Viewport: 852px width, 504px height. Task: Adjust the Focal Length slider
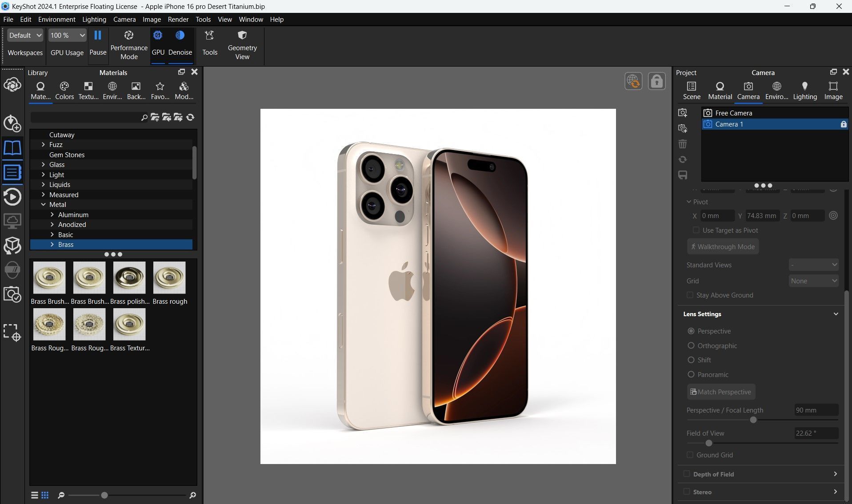pyautogui.click(x=753, y=420)
